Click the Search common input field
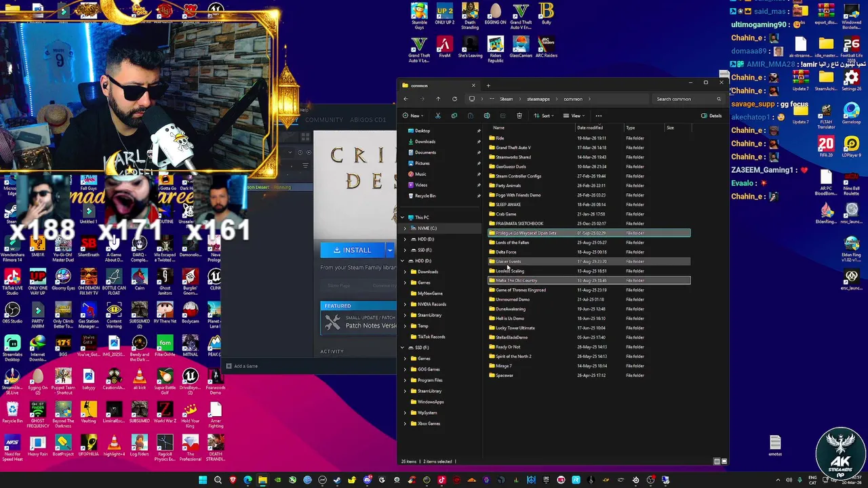868x488 pixels. [688, 99]
